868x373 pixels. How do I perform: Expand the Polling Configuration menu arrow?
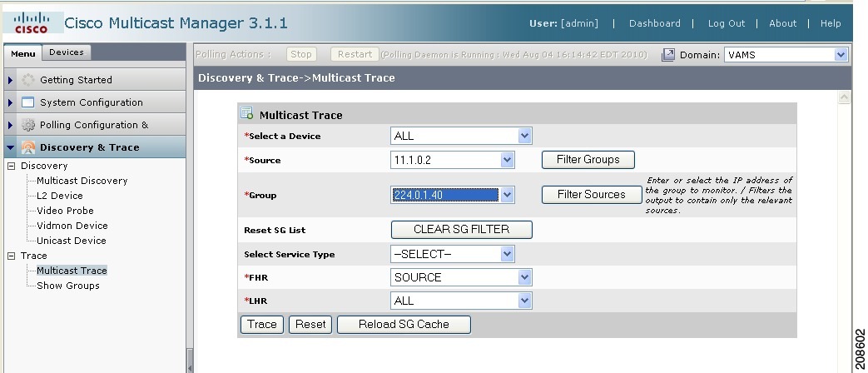coord(11,125)
